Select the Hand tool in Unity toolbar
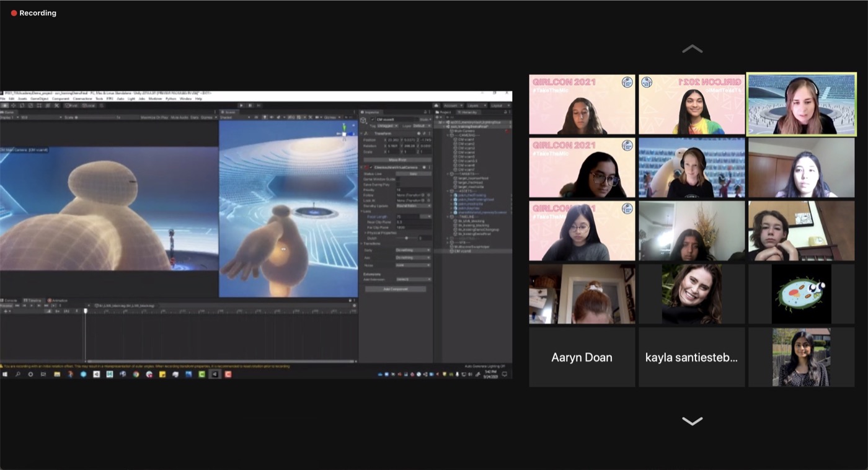 5,105
